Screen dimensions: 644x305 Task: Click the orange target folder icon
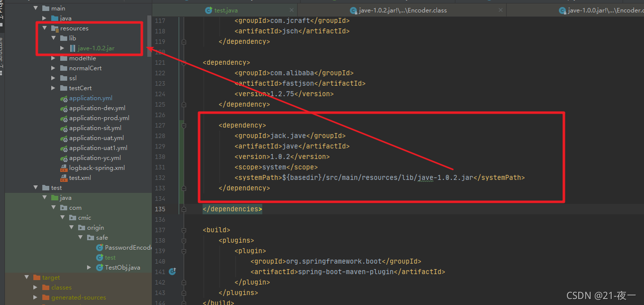37,278
